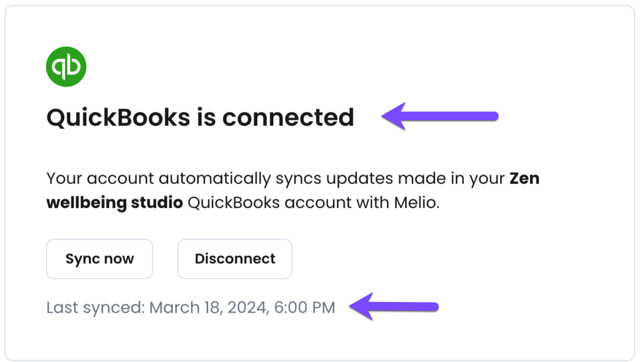Screen dimensions: 644x362
Task: Click the bold "wellbeing studio" text
Action: pos(115,202)
